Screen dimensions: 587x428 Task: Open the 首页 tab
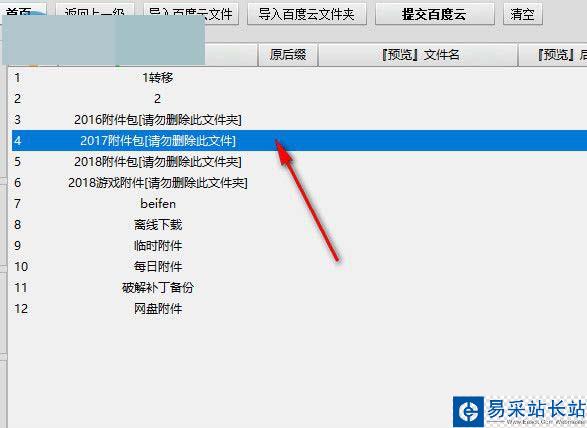pos(23,11)
